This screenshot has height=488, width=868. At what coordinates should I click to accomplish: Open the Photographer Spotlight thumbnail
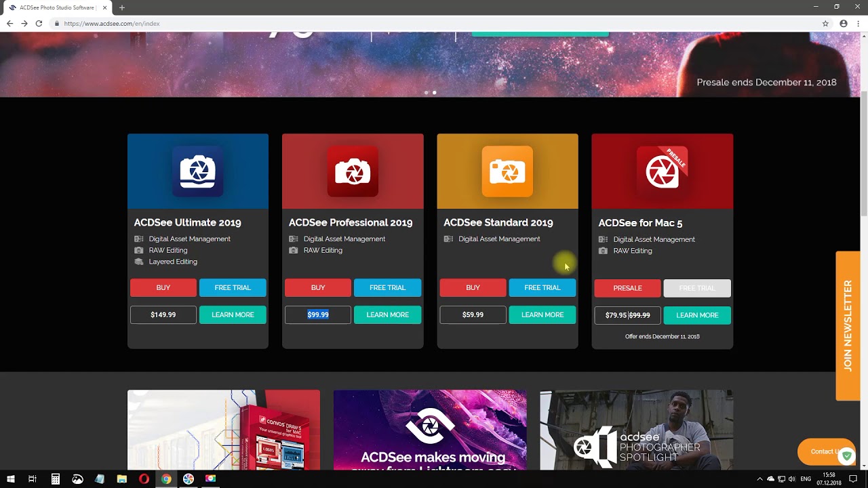[636, 430]
